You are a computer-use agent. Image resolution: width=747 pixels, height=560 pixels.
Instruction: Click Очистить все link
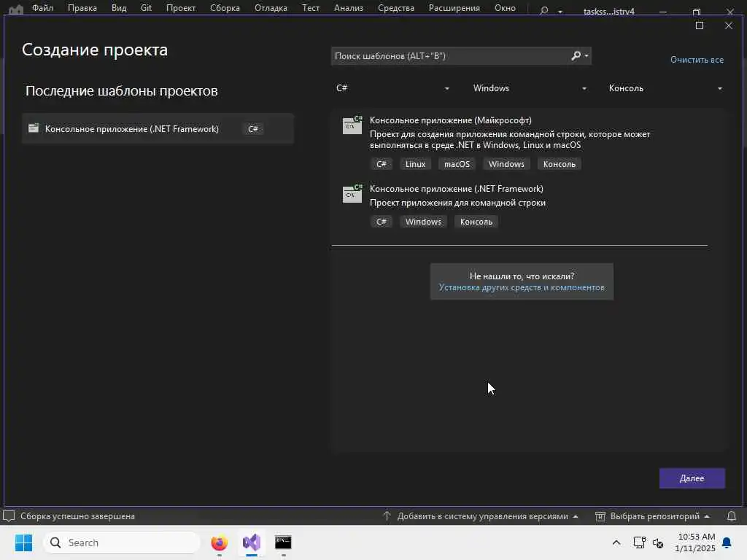click(x=697, y=60)
